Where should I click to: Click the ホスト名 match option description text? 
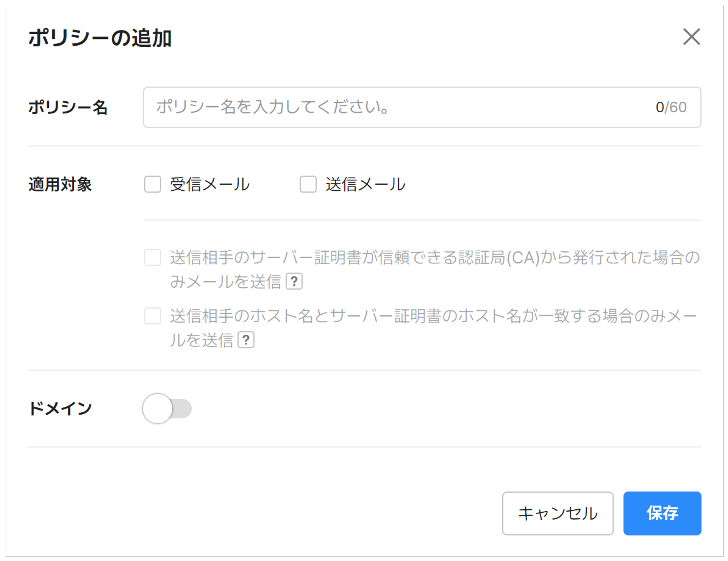(433, 316)
